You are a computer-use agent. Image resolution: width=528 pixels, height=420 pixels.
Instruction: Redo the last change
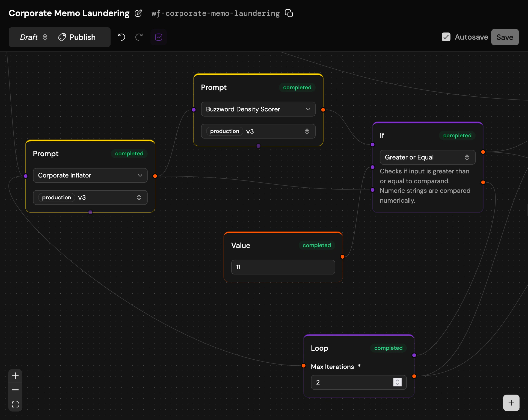coord(139,37)
